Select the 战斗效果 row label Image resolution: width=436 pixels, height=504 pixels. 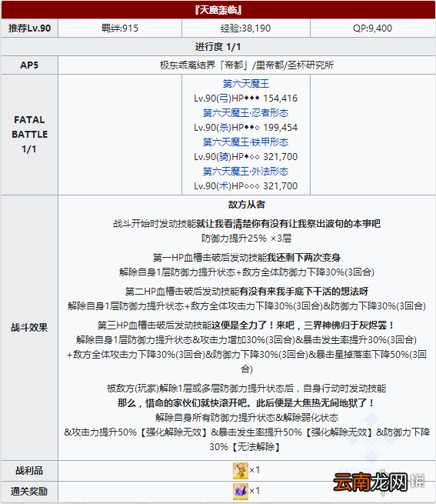coord(29,328)
